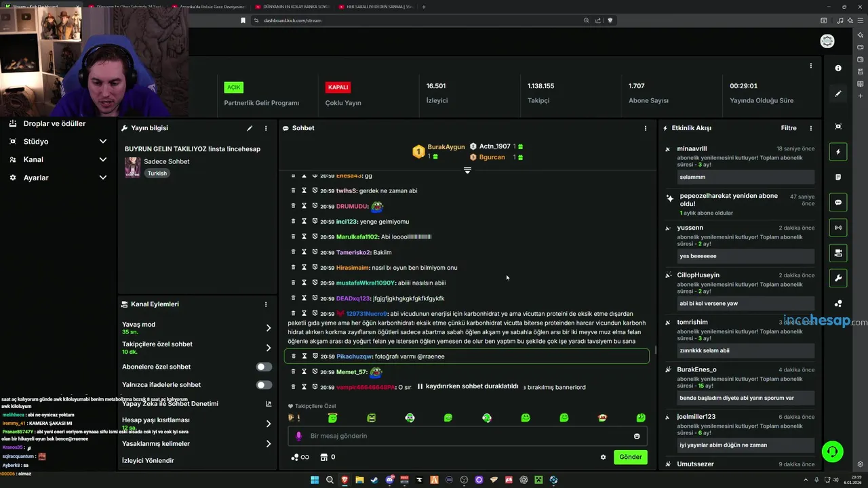Click the channel points infinity icon
Screen dimensions: 868x488
[x=300, y=457]
